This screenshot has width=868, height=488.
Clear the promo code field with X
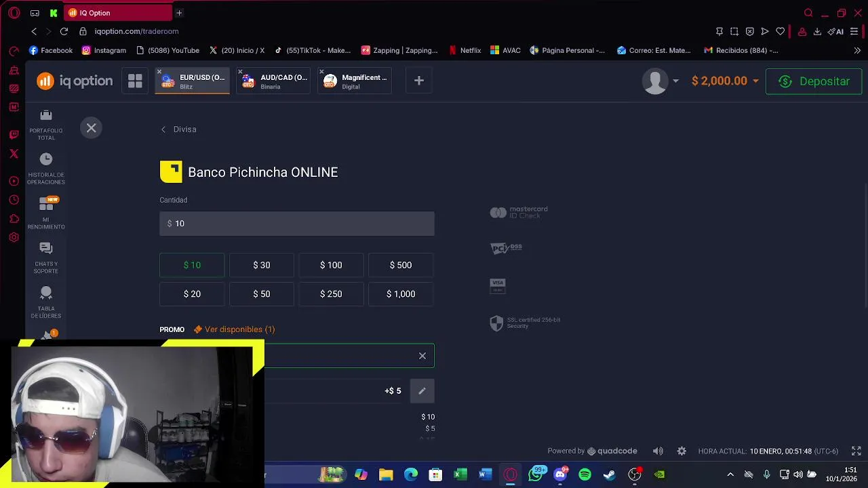click(x=422, y=356)
